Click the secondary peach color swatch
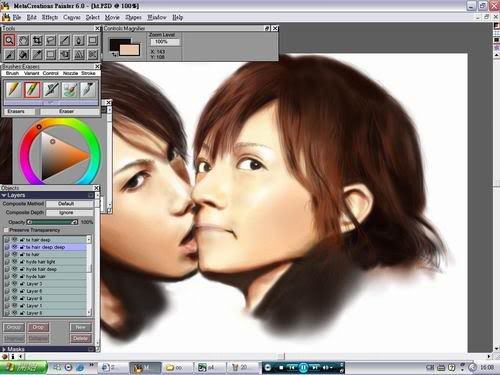 [x=130, y=50]
